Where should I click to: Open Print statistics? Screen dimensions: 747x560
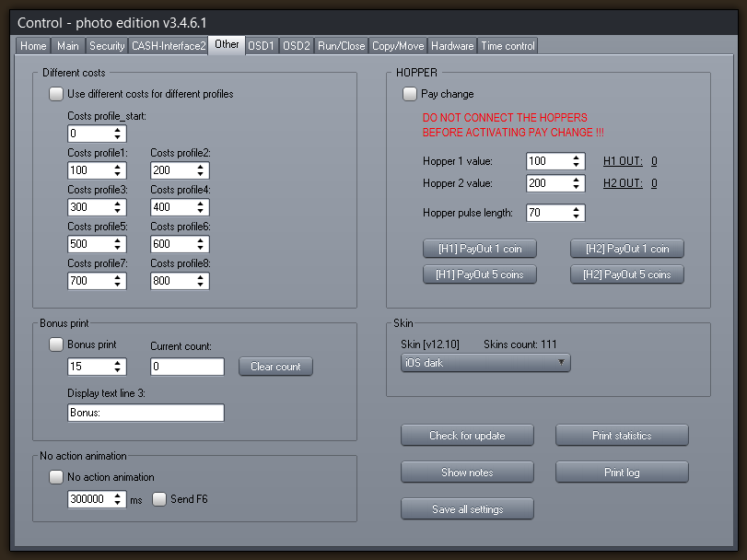click(x=621, y=435)
